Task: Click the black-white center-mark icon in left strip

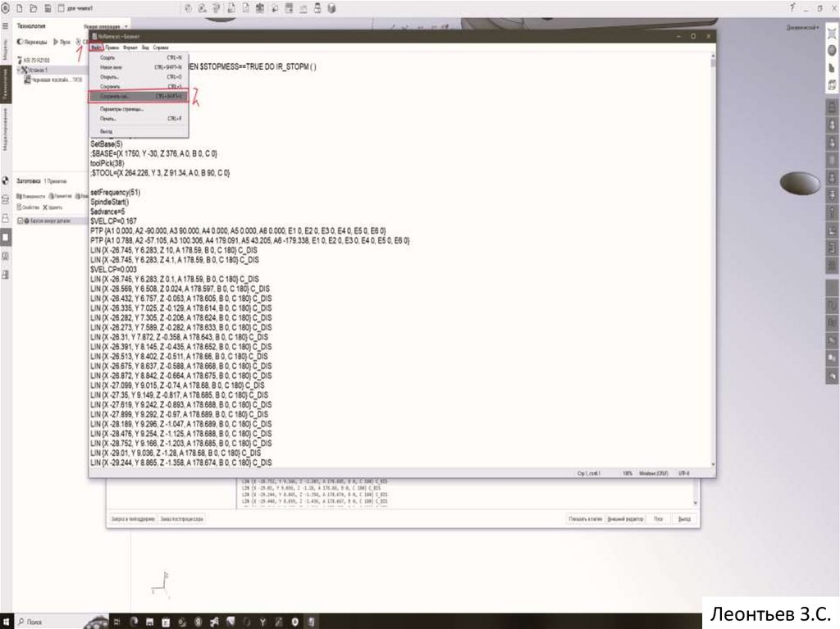Action: pos(6,180)
